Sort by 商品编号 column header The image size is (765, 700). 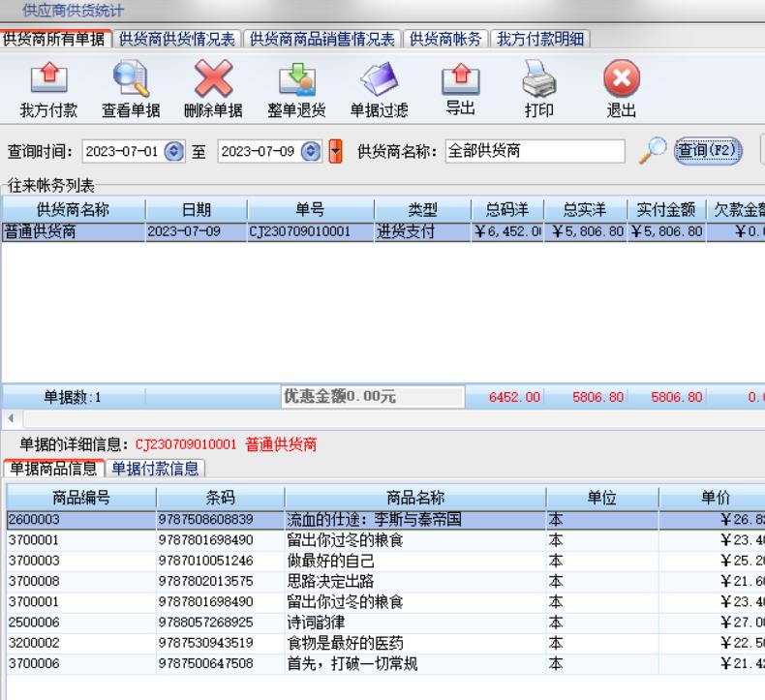click(x=81, y=498)
